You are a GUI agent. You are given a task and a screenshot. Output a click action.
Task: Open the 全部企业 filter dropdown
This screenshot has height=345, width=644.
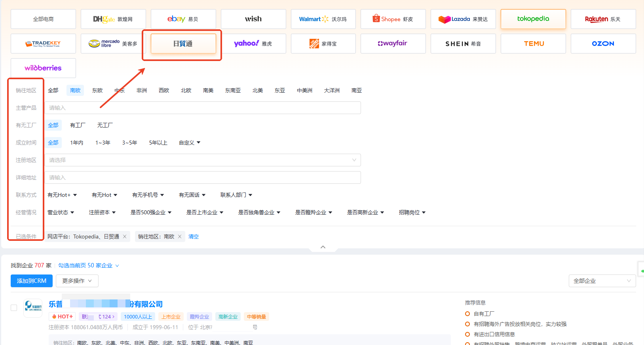[x=602, y=281]
